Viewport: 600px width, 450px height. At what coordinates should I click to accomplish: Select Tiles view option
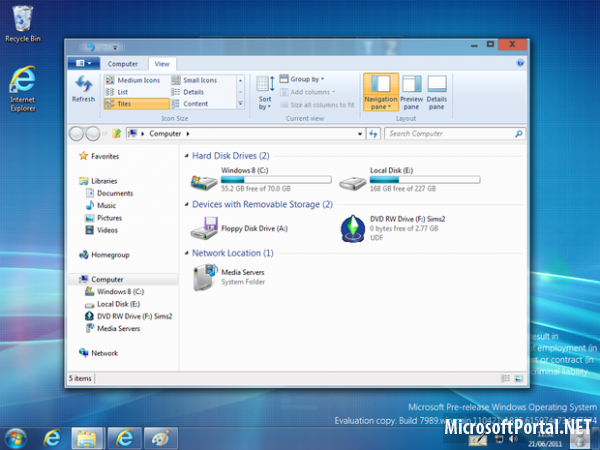pos(137,104)
